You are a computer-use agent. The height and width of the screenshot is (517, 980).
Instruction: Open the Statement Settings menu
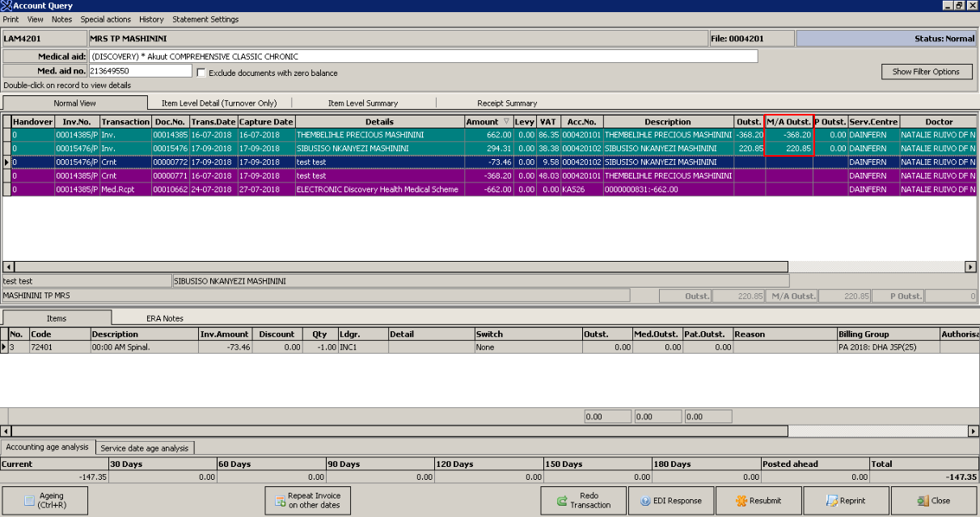pyautogui.click(x=205, y=19)
